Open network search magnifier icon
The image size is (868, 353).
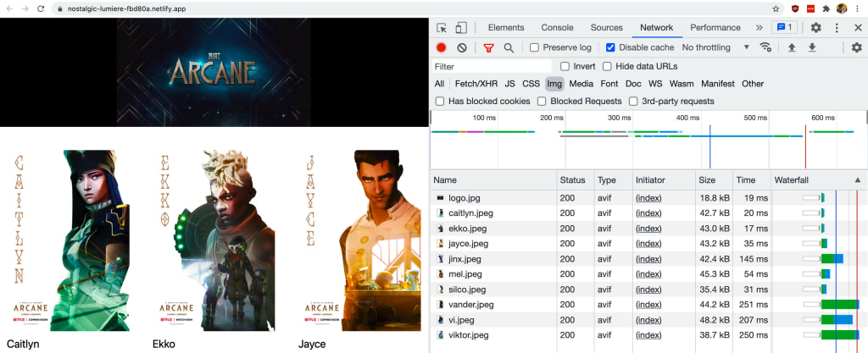click(509, 48)
